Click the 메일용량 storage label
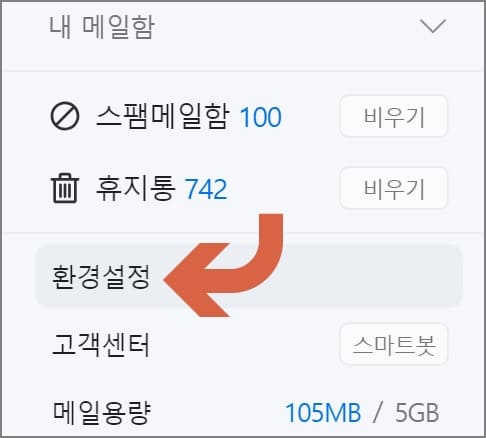 point(102,412)
